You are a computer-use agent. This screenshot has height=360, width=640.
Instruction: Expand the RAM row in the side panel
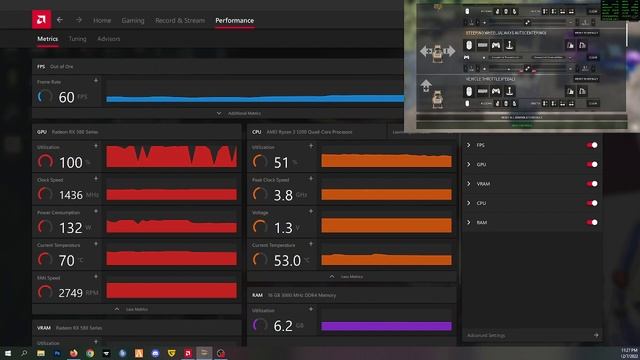tap(469, 222)
